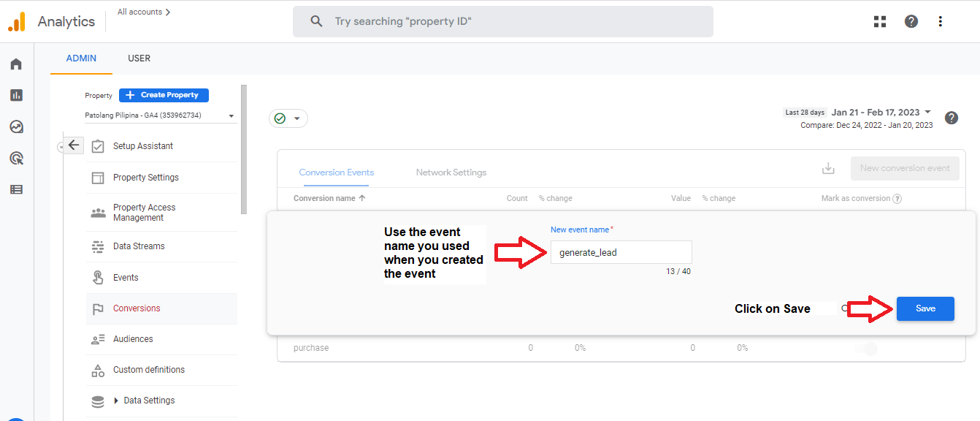Click the New event name input field
Viewport: 980px width, 421px height.
click(x=621, y=252)
